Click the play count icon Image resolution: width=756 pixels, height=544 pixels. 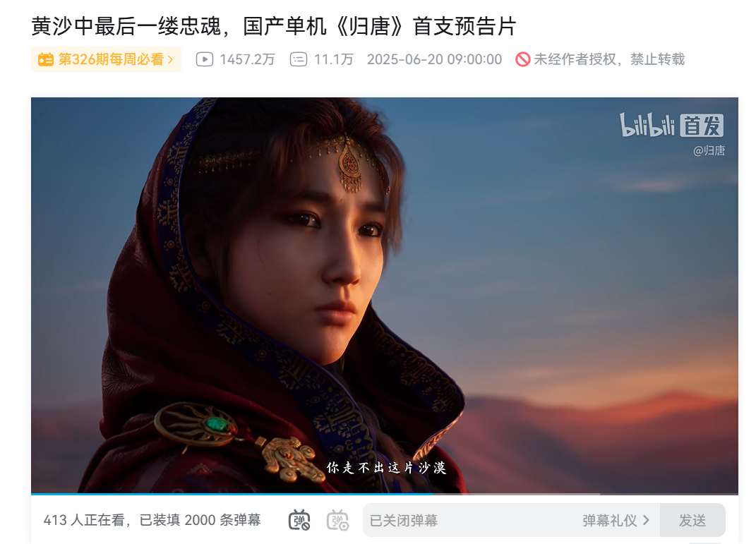point(205,59)
